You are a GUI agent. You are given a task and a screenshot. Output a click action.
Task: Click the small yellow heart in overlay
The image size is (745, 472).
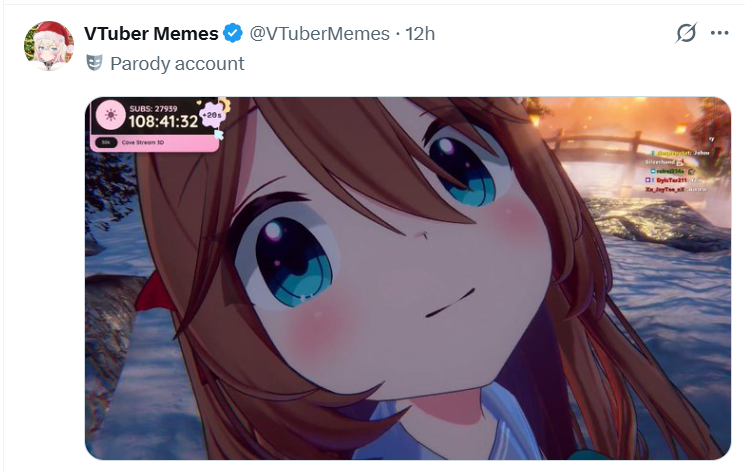click(200, 102)
